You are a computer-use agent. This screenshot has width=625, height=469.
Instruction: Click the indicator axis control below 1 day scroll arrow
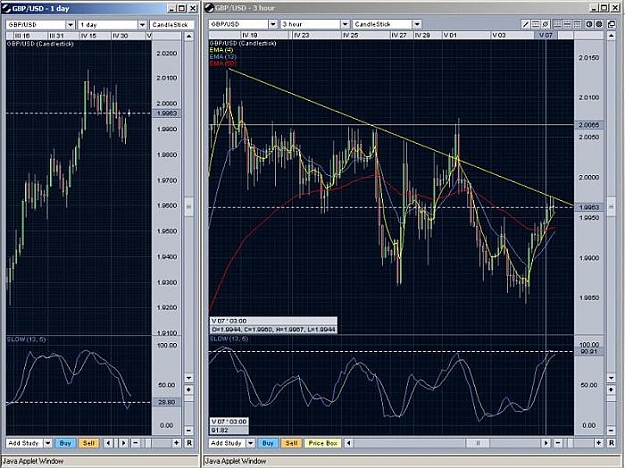point(189,389)
